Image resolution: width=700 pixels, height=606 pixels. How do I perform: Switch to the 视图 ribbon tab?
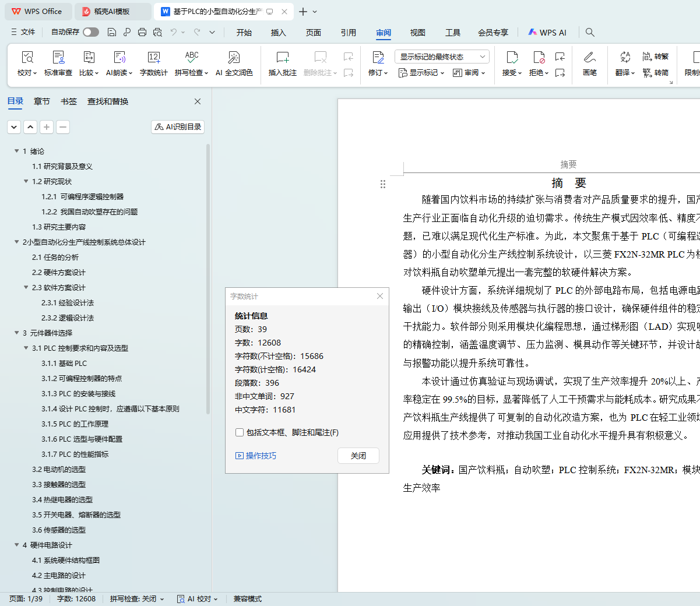[x=417, y=33]
